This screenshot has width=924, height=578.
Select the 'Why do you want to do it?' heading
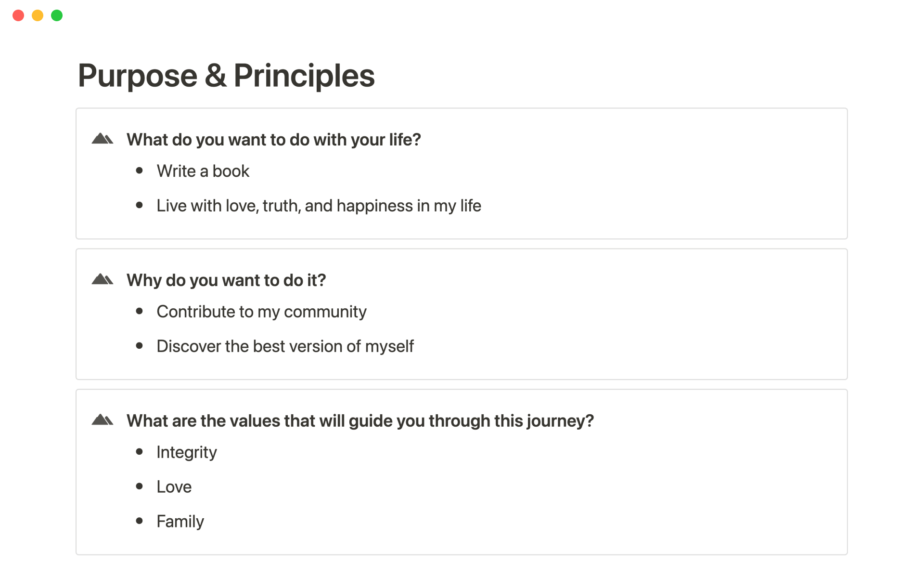tap(226, 280)
